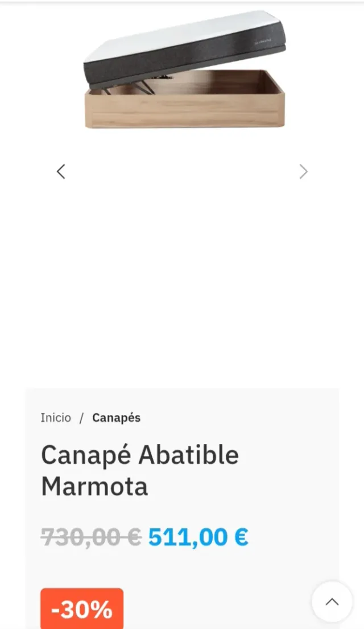Advance the image gallery forward
The image size is (364, 629).
coord(303,171)
